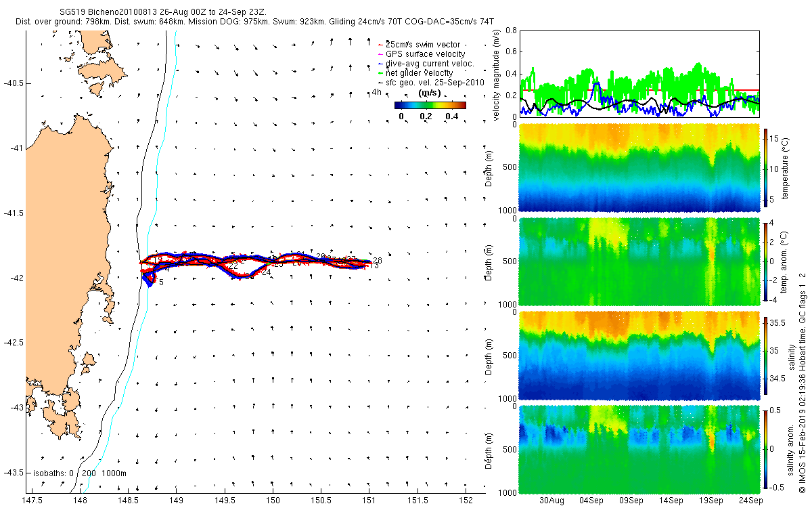The image size is (812, 508).
Task: Click the velocity magnitude time series plot
Action: (x=639, y=73)
